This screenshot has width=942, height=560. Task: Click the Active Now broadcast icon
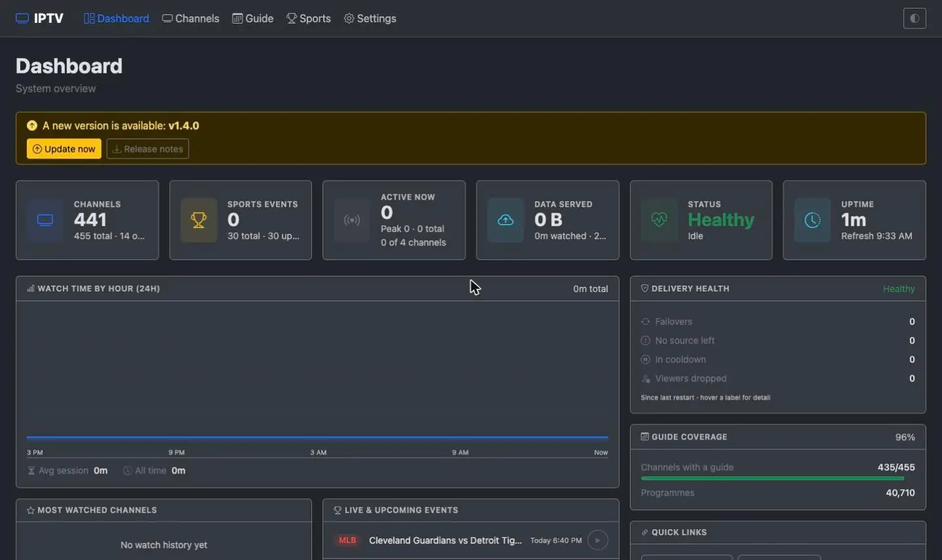pos(352,220)
